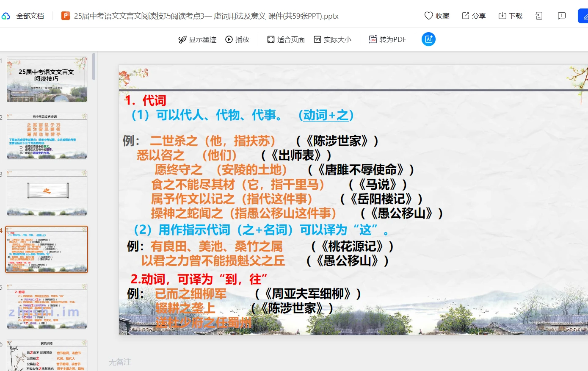Click the 无备注 notes area
This screenshot has width=588, height=371.
click(x=120, y=362)
